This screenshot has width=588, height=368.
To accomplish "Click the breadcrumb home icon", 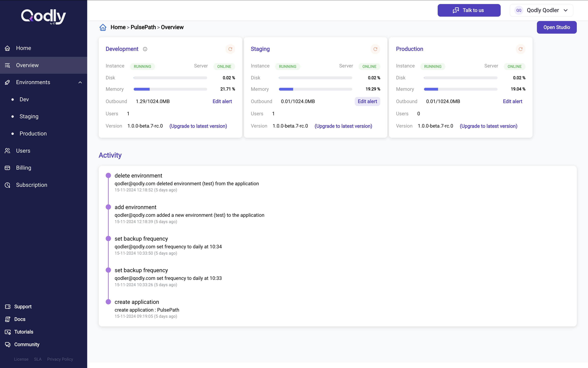I will point(103,27).
